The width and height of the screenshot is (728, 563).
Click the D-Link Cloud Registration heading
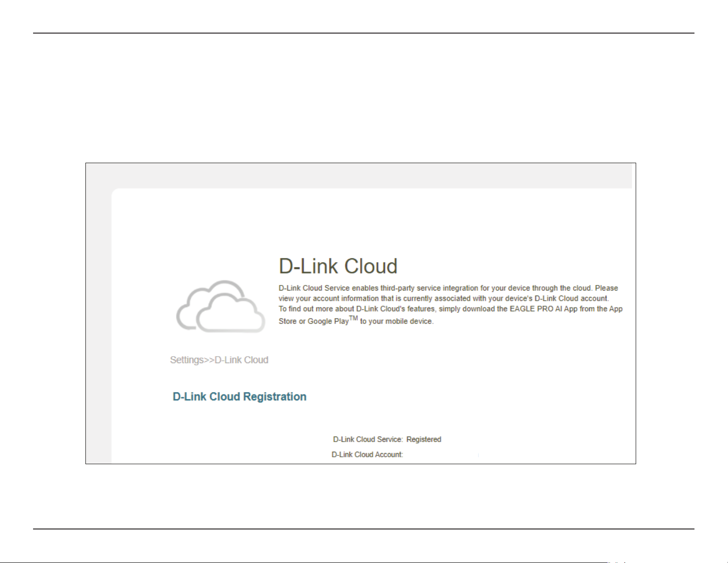coord(240,397)
